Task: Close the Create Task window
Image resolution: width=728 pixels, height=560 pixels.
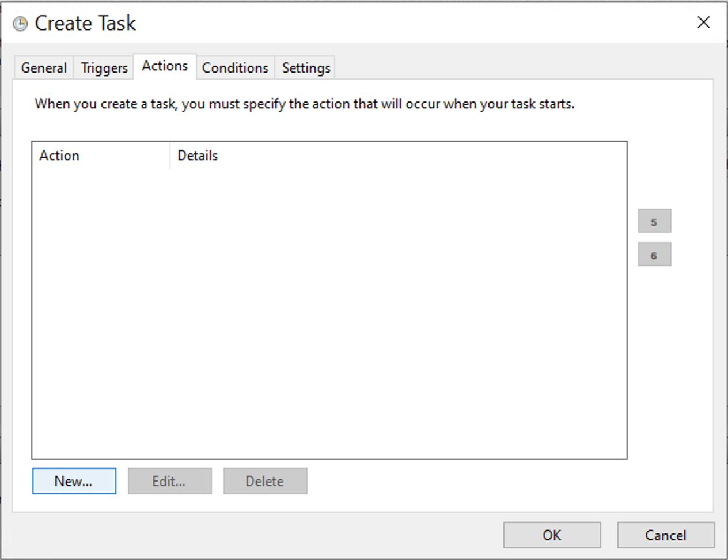Action: point(703,22)
